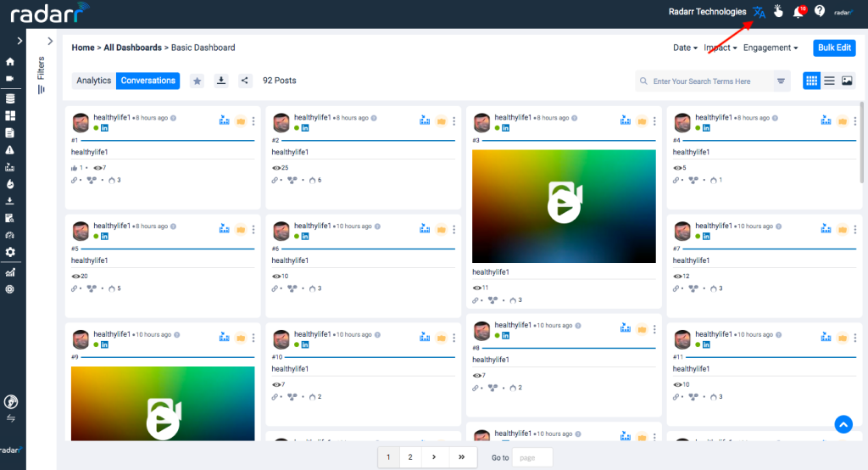
Task: Click 'Radarr Technologies' account name
Action: coord(707,12)
